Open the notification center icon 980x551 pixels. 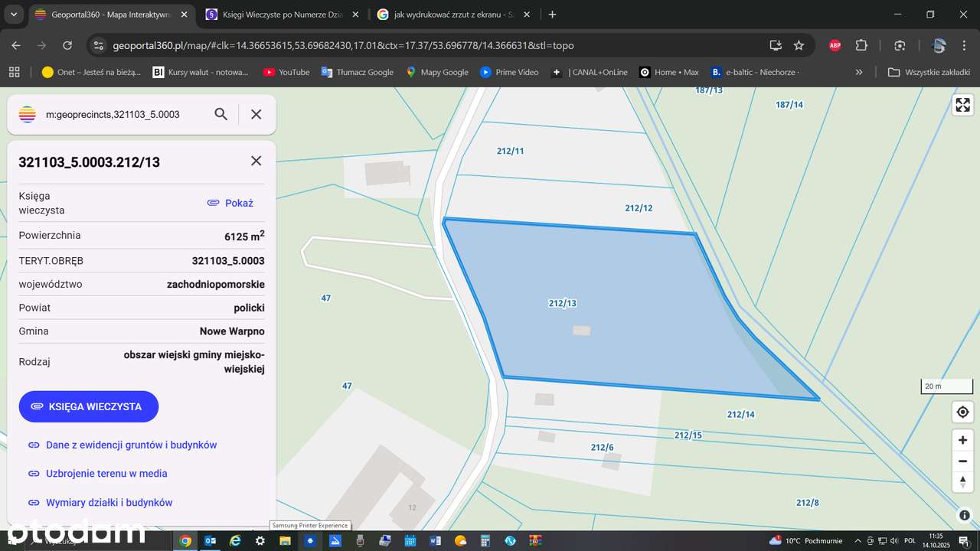pyautogui.click(x=964, y=540)
